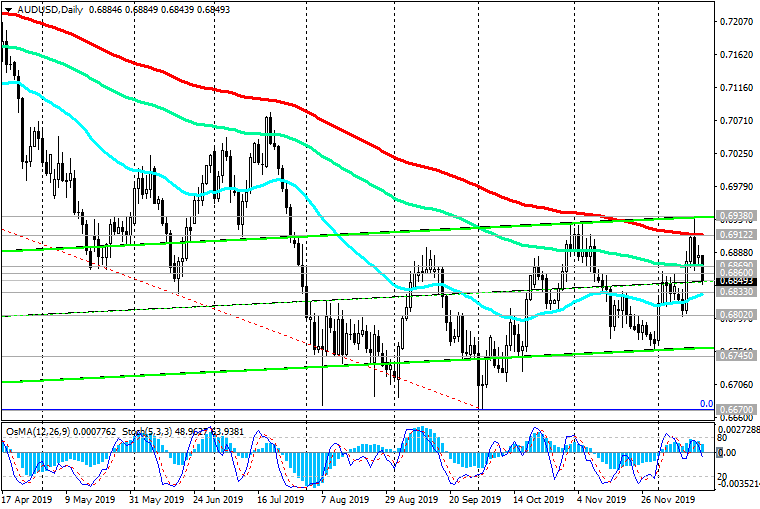The width and height of the screenshot is (760, 509).
Task: Click the 17 Apr 2019 date label
Action: pyautogui.click(x=27, y=499)
